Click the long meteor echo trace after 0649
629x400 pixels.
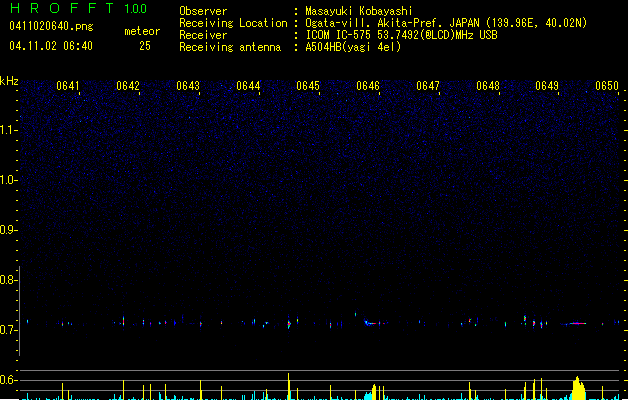click(x=576, y=323)
